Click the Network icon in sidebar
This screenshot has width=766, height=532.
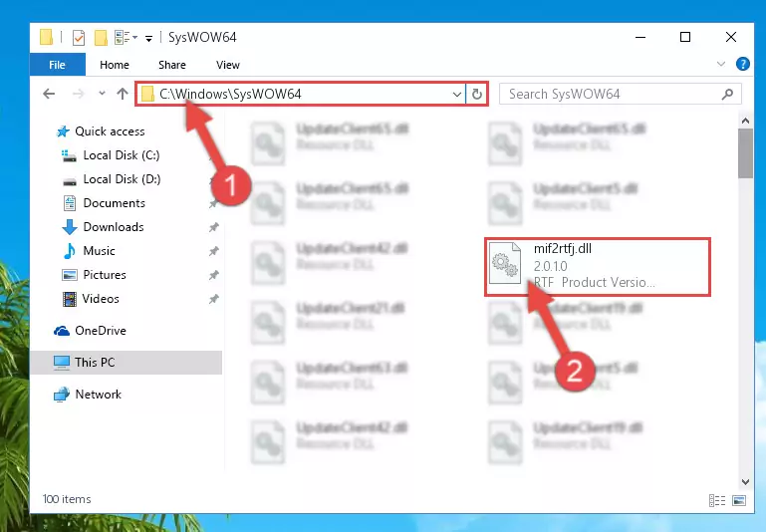click(62, 395)
